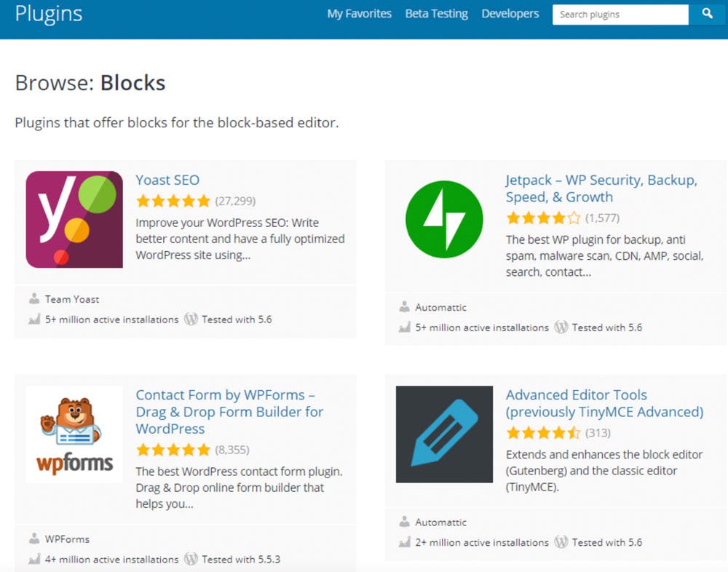Click the Jetpack green lightning logo

pyautogui.click(x=444, y=219)
